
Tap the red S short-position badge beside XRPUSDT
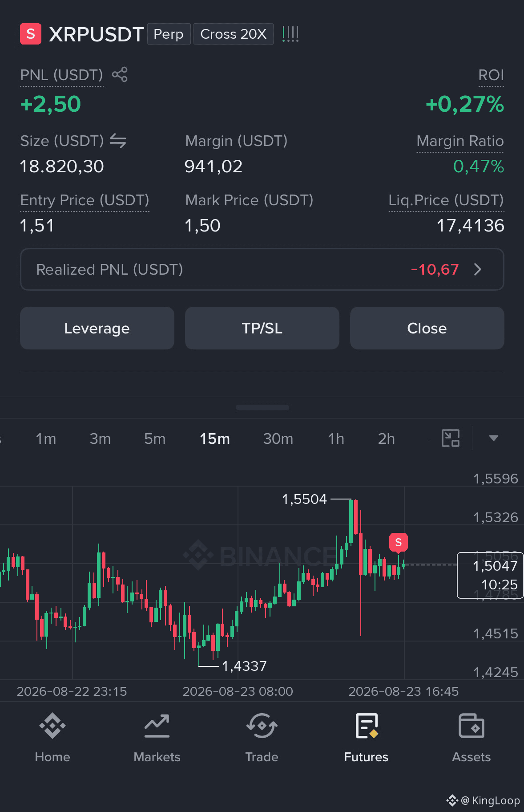[x=31, y=34]
